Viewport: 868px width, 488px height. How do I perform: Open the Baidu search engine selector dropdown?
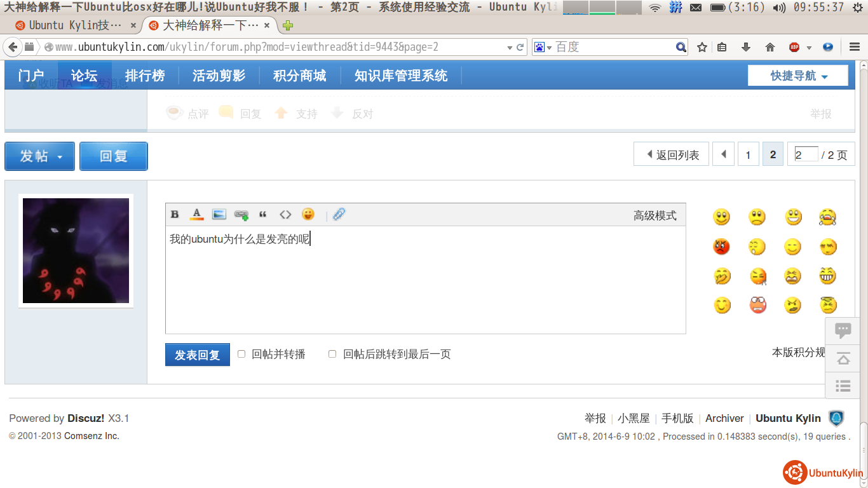543,47
